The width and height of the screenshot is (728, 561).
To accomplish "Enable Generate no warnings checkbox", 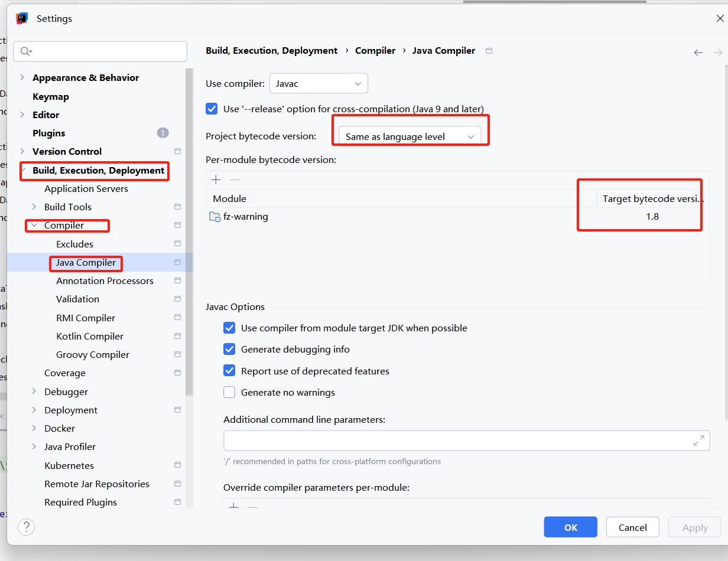I will [229, 392].
